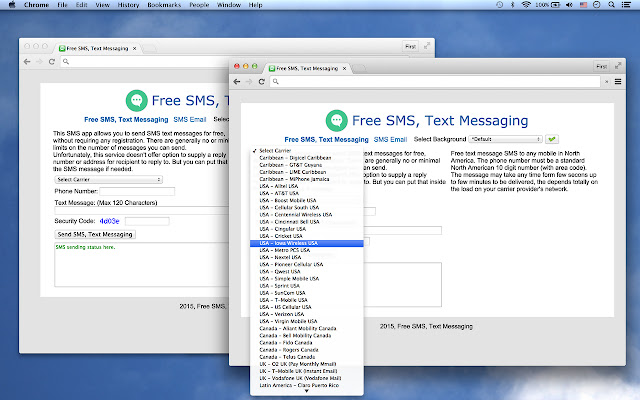The height and width of the screenshot is (400, 640).
Task: Click the green chat bubble logo in the rear window
Action: click(136, 100)
